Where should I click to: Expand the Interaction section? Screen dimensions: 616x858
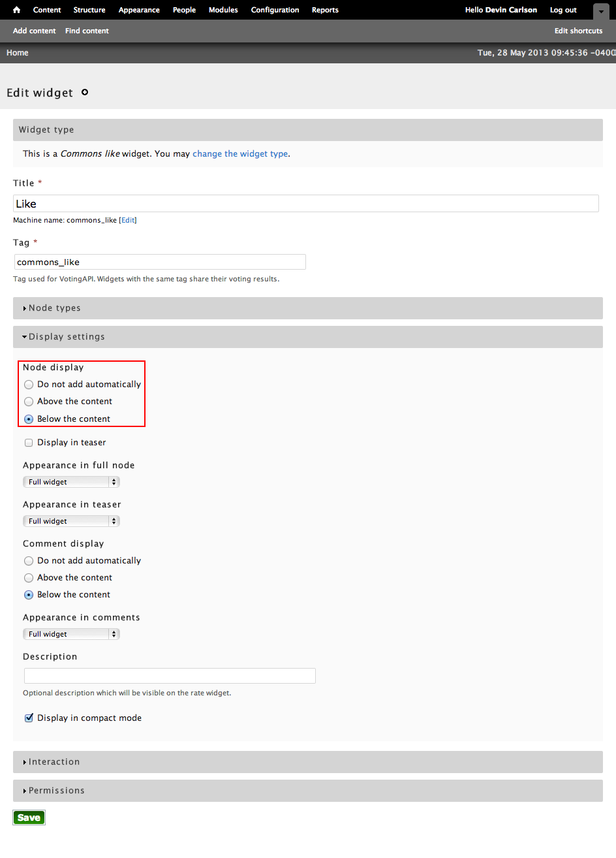55,761
